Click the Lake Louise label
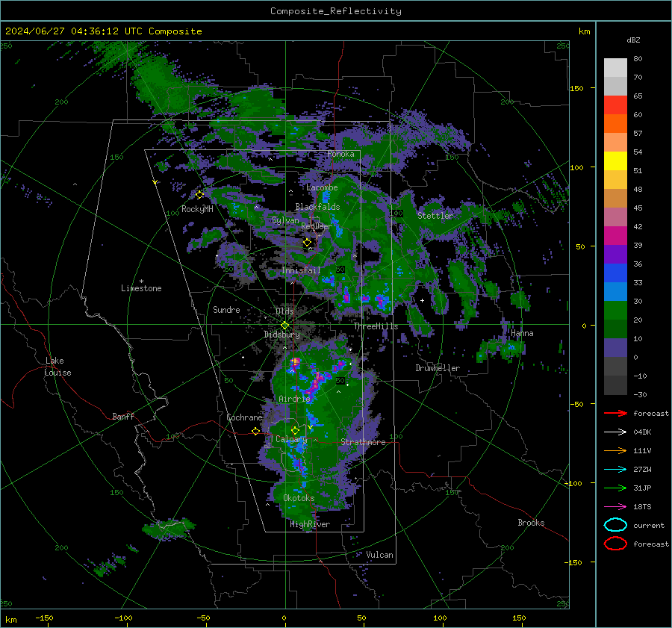 (x=57, y=367)
